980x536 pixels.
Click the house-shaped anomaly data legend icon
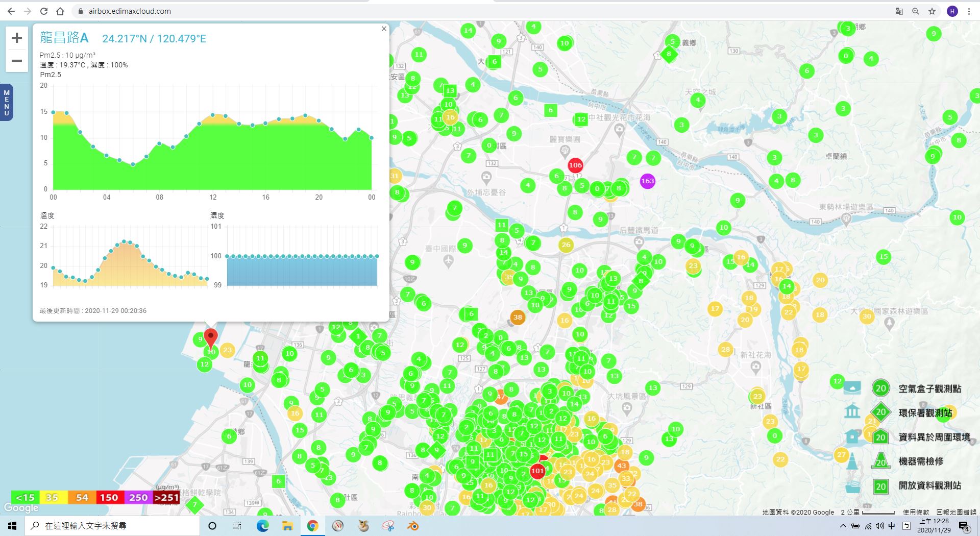tap(852, 436)
